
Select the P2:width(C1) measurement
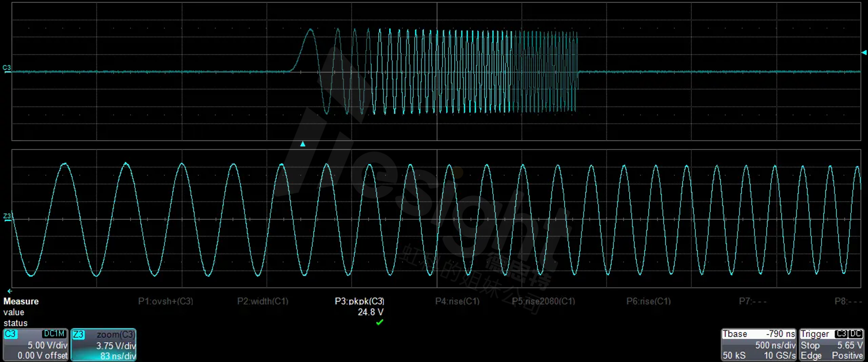coord(263,301)
